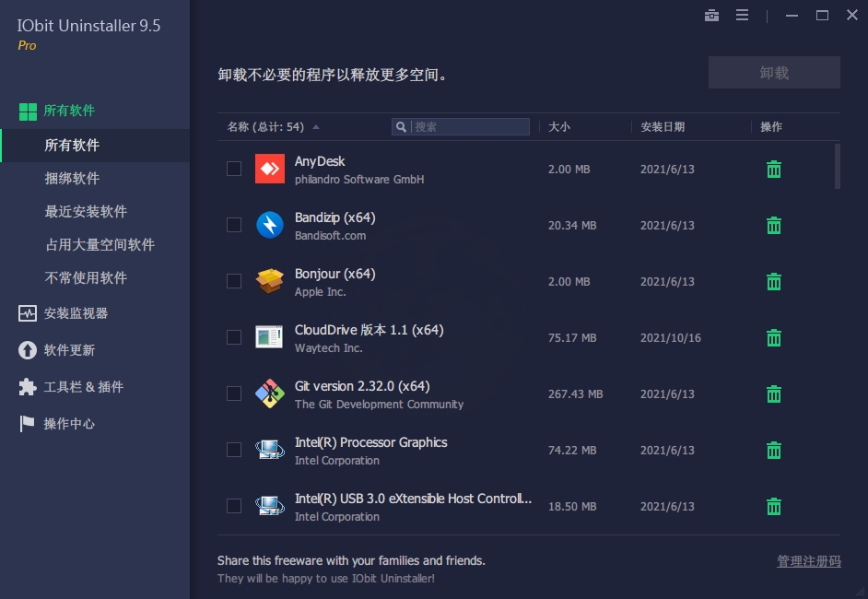
Task: Click the 安装监视器 monitor icon
Action: tap(27, 313)
